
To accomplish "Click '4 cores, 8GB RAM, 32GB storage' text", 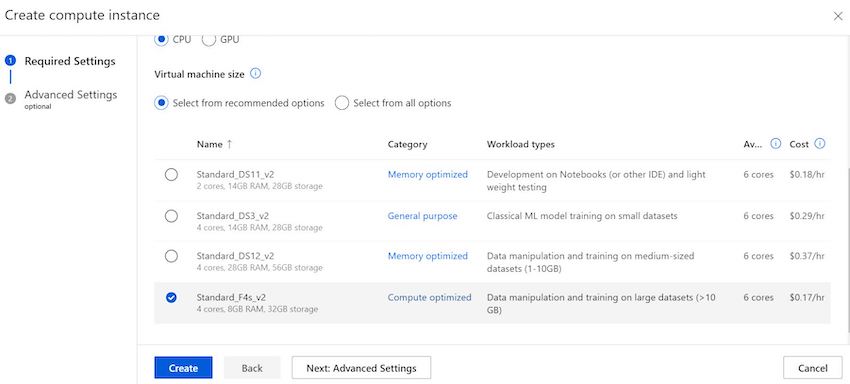I will point(257,309).
